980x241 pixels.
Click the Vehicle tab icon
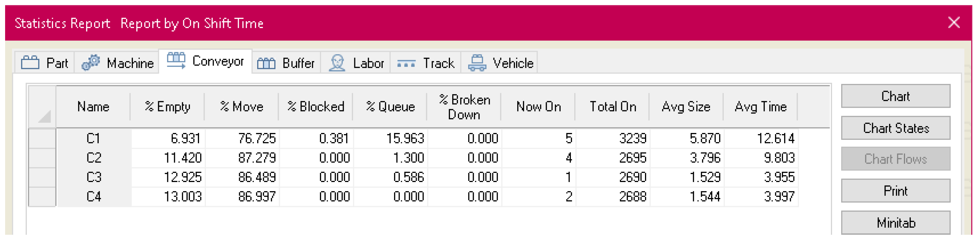coord(477,63)
